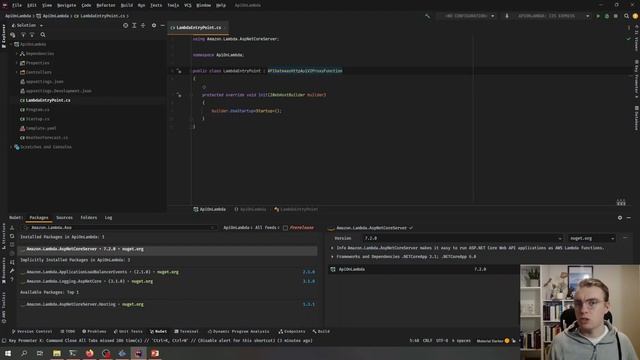Open the Unit Tests tool window
The height and width of the screenshot is (360, 640).
pyautogui.click(x=128, y=331)
